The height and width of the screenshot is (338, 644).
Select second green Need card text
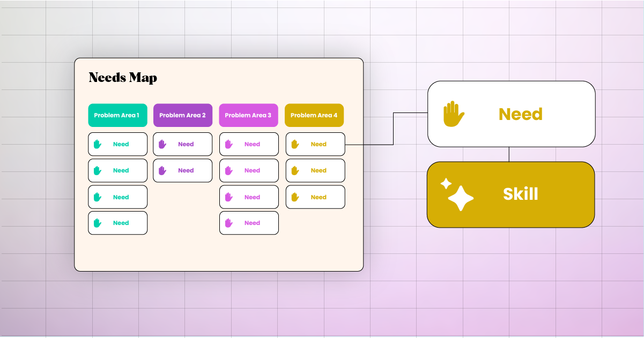(x=121, y=170)
